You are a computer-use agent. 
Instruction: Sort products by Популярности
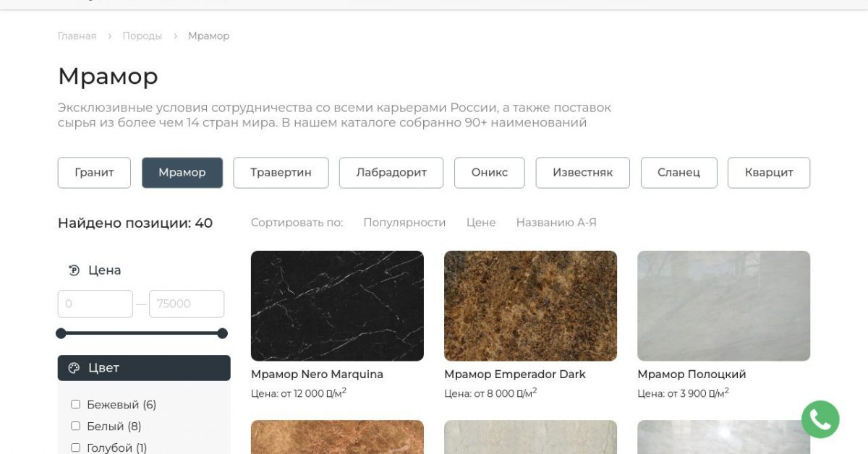(404, 223)
